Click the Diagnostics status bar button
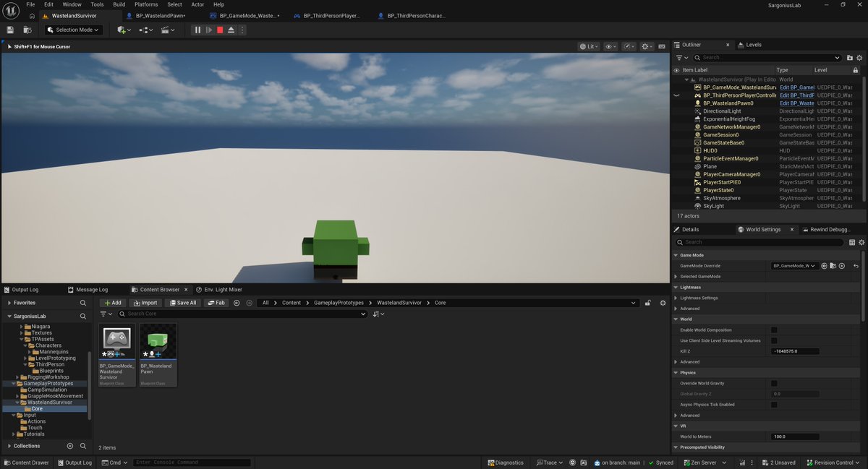This screenshot has width=868, height=469. point(505,462)
